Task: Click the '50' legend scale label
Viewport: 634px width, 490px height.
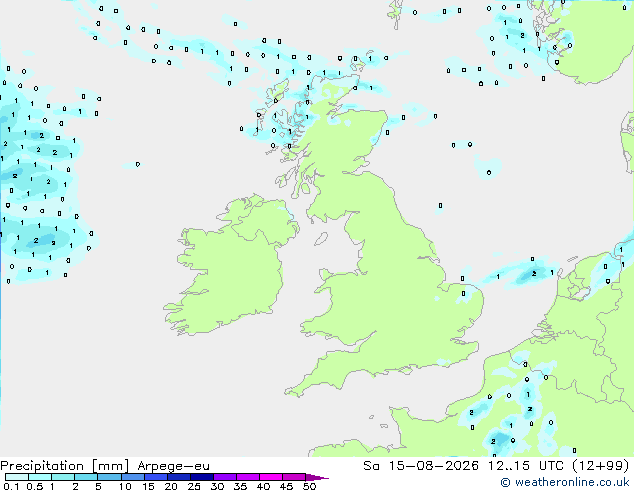Action: [310, 486]
